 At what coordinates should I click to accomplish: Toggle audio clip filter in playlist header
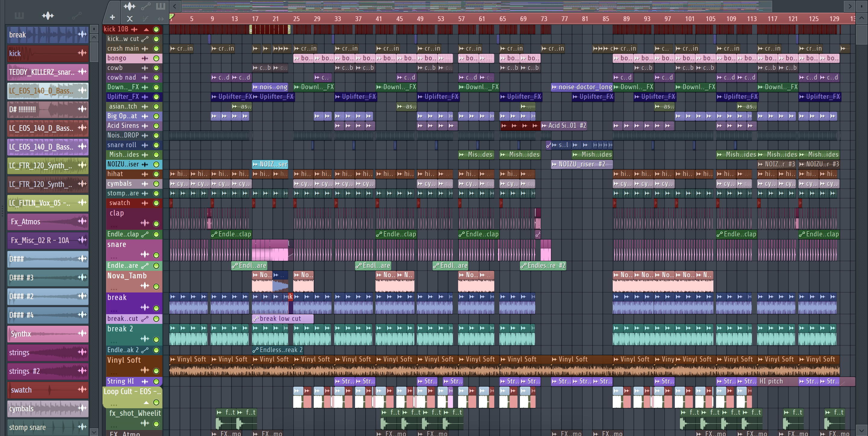(x=129, y=6)
